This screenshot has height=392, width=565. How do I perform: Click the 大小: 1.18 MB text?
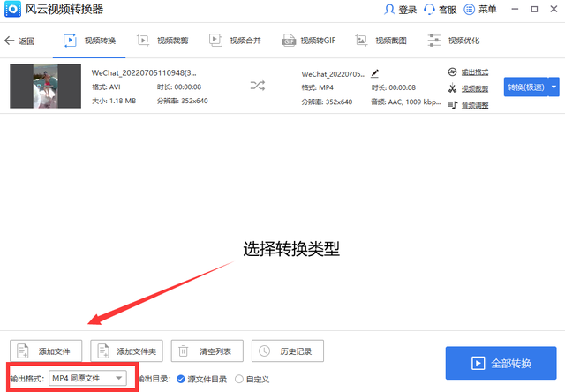(x=114, y=101)
